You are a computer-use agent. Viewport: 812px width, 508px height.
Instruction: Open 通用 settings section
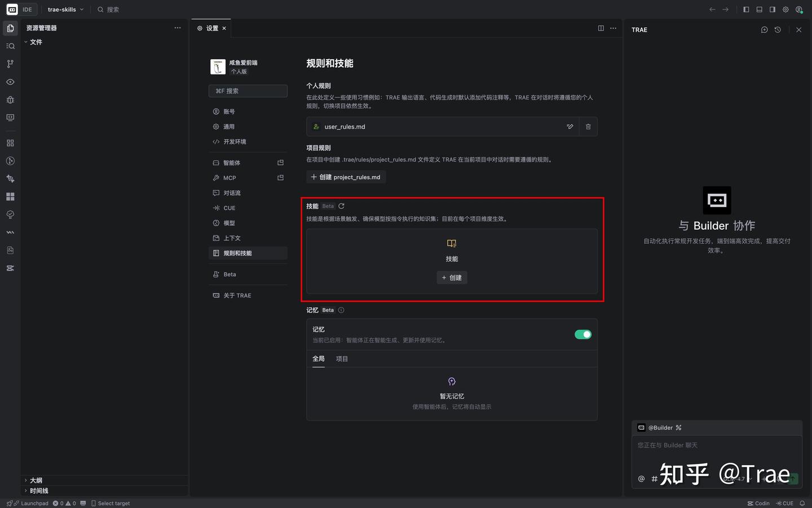pos(248,127)
